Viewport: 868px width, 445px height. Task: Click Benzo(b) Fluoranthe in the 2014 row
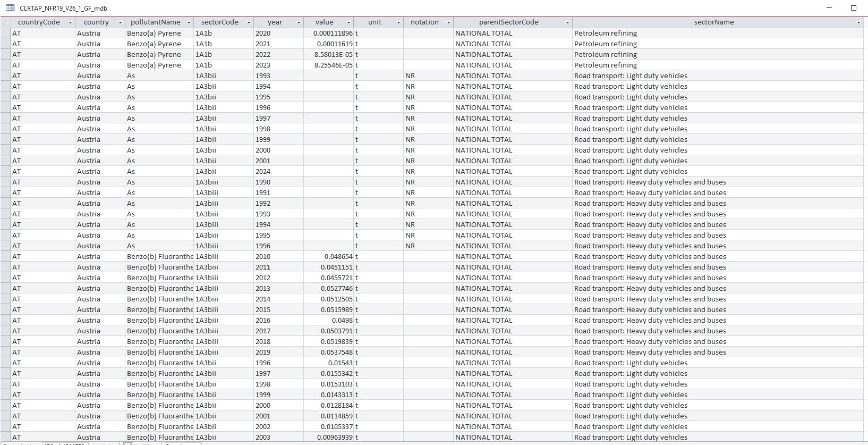coord(160,299)
